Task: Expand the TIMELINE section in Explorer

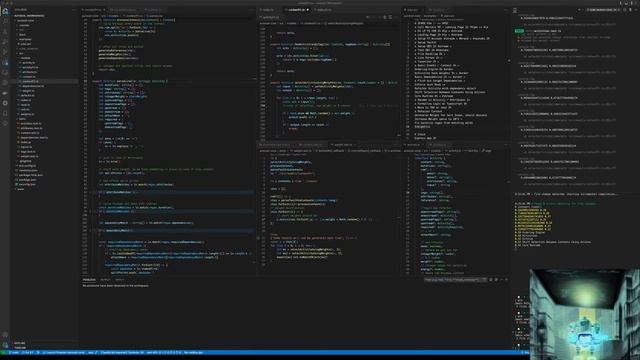Action: [20, 348]
